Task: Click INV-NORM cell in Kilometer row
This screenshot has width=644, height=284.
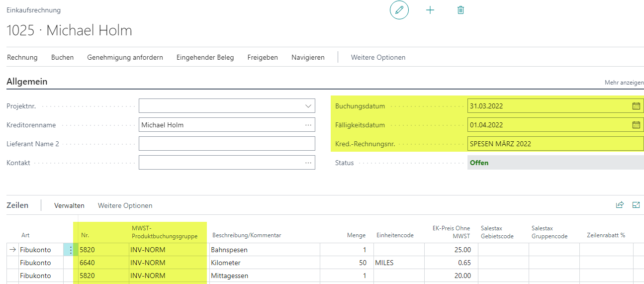Action: tap(169, 263)
